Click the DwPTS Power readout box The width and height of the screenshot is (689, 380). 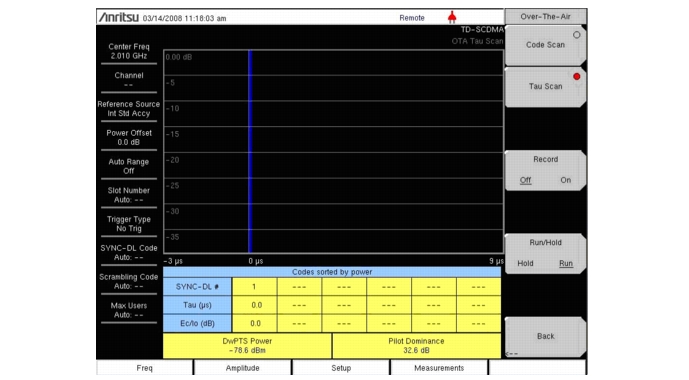tap(247, 346)
